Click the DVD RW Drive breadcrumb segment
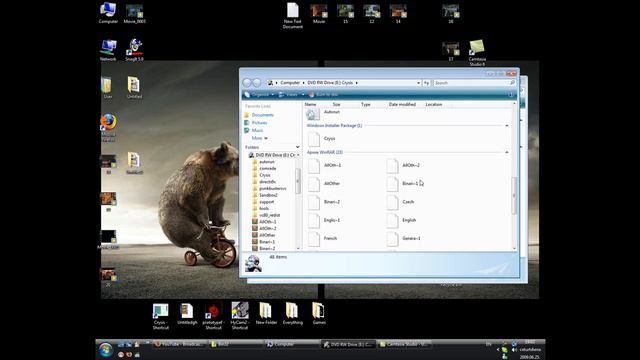This screenshot has width=640, height=360. pyautogui.click(x=330, y=83)
